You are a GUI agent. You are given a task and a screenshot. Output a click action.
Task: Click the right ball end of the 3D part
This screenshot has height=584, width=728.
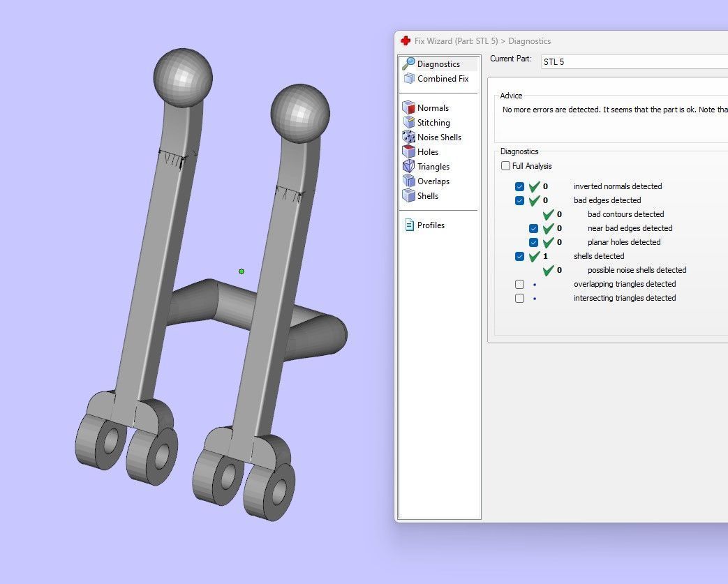point(300,113)
